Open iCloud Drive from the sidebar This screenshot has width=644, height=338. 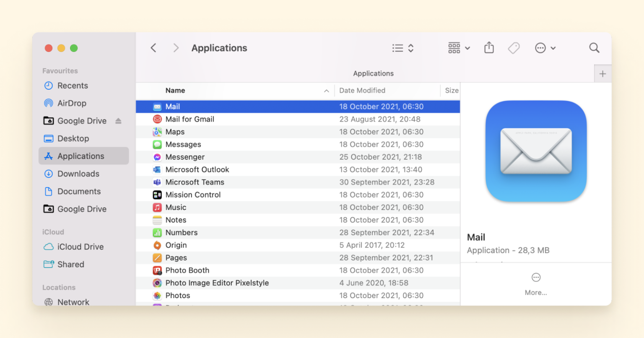click(79, 247)
